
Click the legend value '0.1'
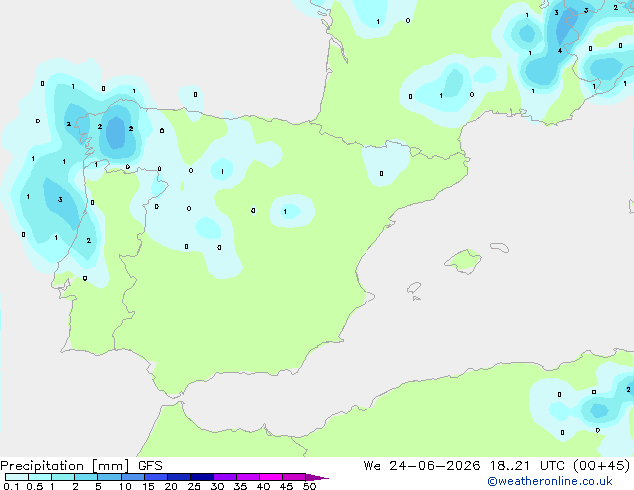(11, 486)
